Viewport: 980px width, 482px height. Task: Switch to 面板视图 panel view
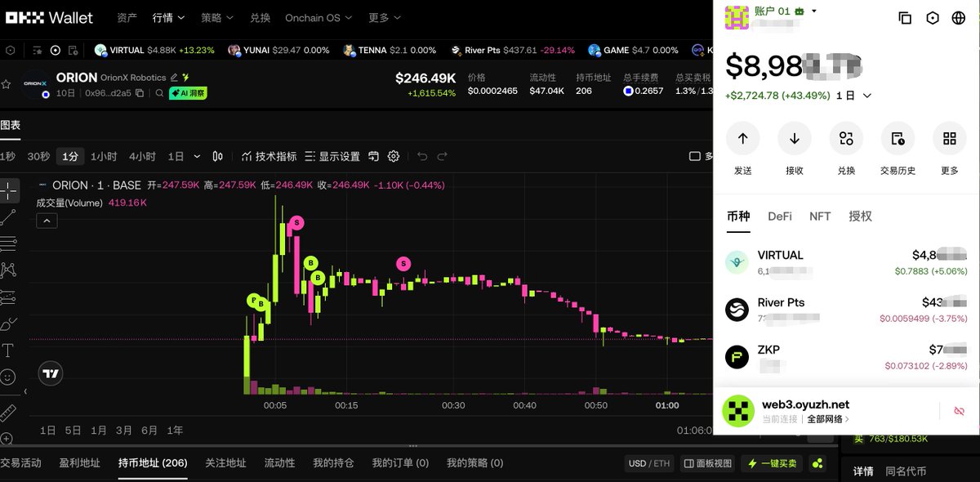708,463
